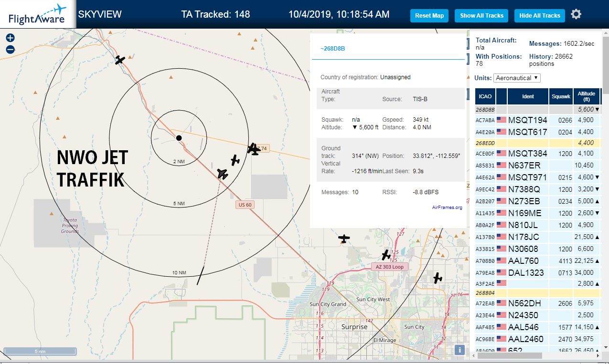This screenshot has width=609, height=364.
Task: Select the 268804 highlighted row
Action: [x=537, y=292]
